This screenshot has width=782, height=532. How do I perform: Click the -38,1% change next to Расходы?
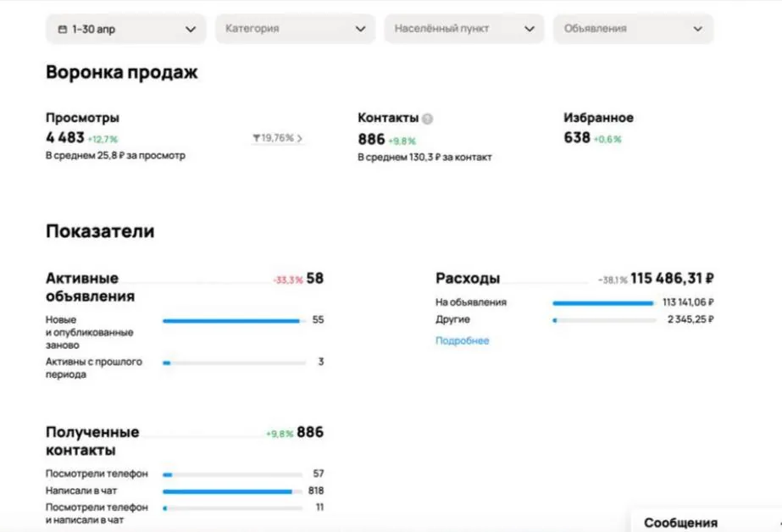coord(613,280)
